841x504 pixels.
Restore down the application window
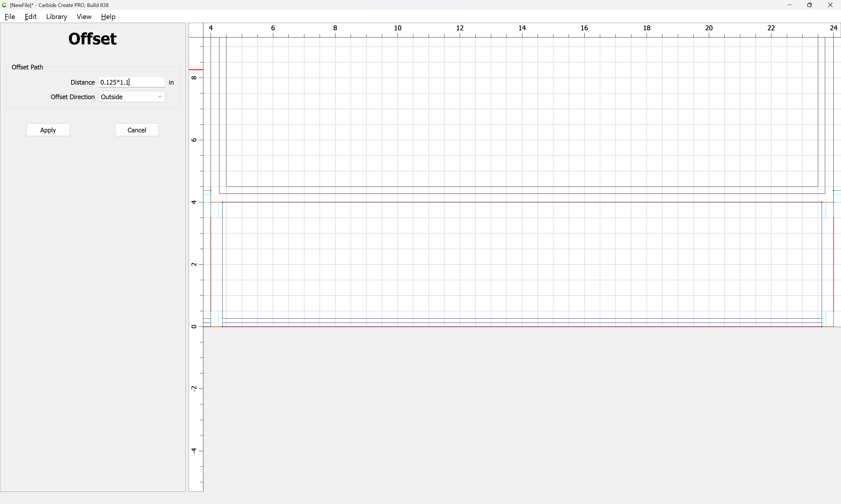tap(809, 5)
